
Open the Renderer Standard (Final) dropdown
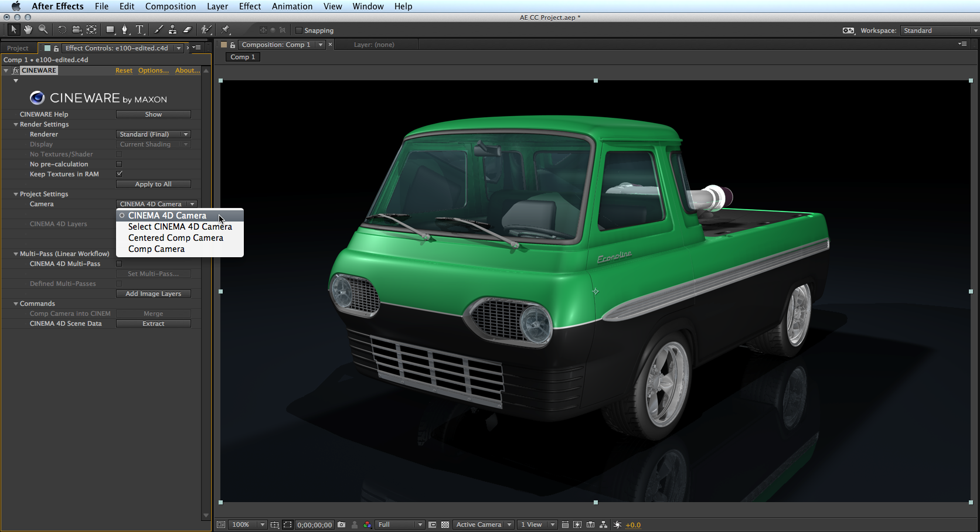154,134
